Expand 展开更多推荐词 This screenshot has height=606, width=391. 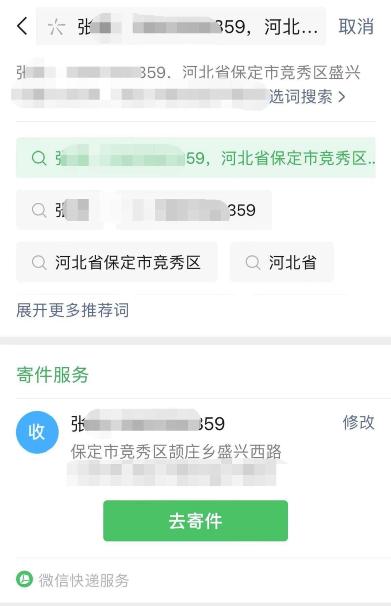tap(73, 310)
